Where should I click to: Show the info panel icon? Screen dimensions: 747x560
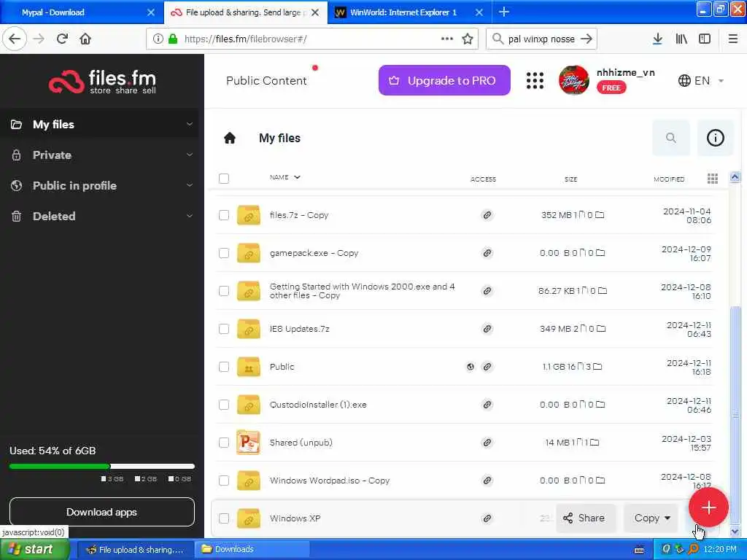click(x=715, y=138)
